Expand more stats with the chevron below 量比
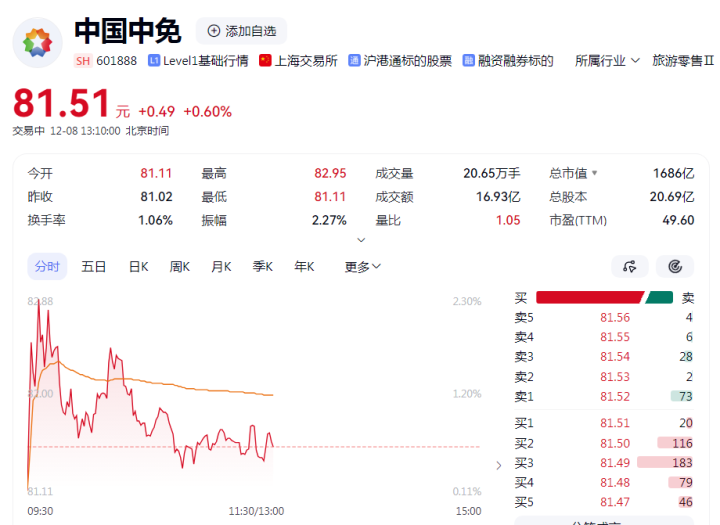Screen dimensions: 720x525 [361, 240]
